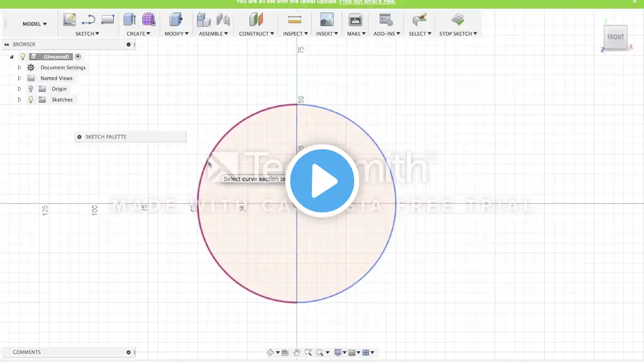The width and height of the screenshot is (644, 362).
Task: Click the Select tool icon
Action: click(420, 20)
